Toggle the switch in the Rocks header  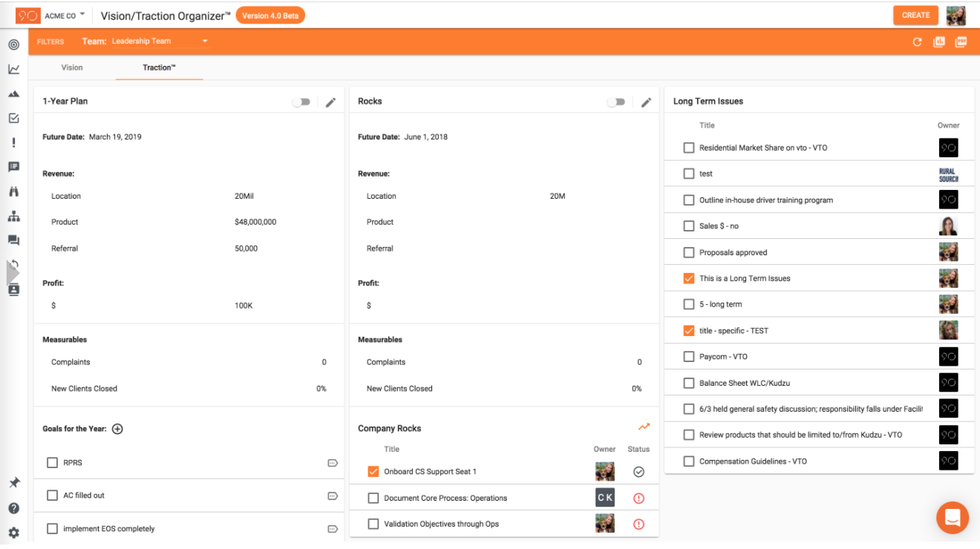[x=616, y=102]
